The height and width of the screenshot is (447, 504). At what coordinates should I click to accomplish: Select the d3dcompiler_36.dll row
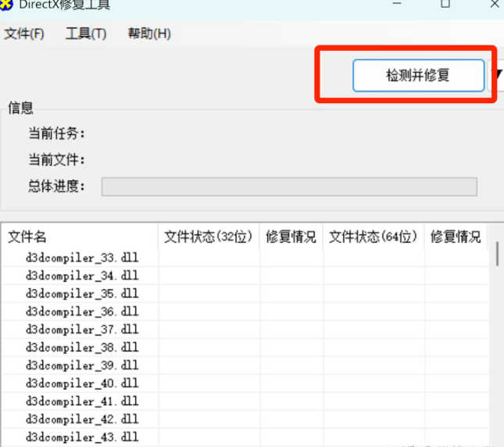[x=245, y=312]
